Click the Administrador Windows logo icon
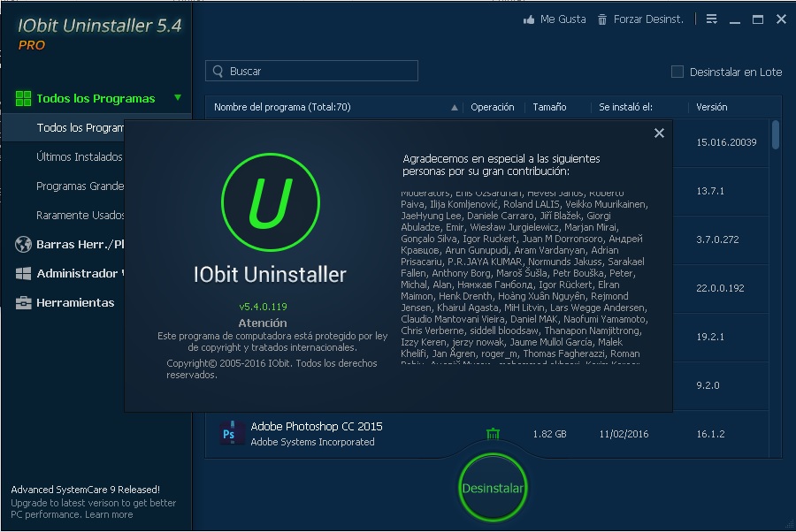This screenshot has width=796, height=532. coord(23,274)
